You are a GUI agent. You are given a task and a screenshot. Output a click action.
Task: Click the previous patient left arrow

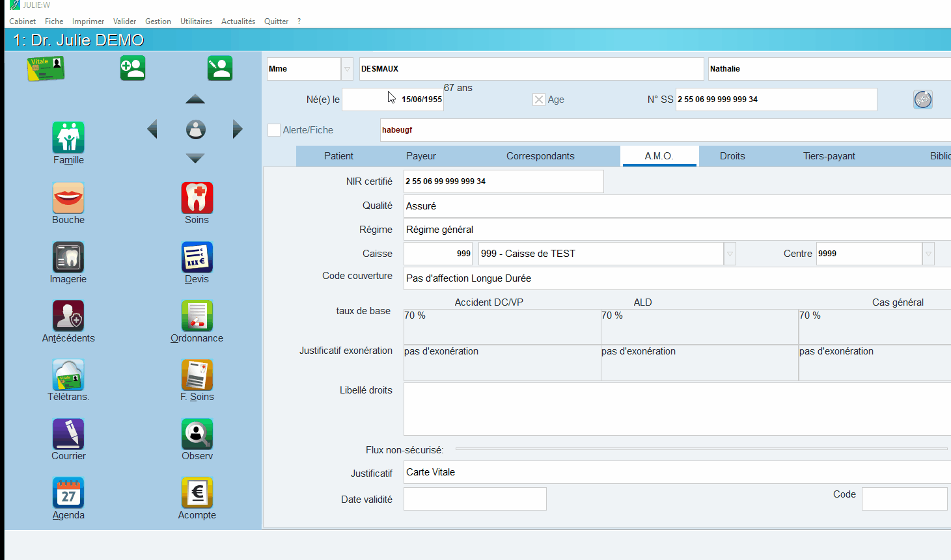click(x=152, y=129)
